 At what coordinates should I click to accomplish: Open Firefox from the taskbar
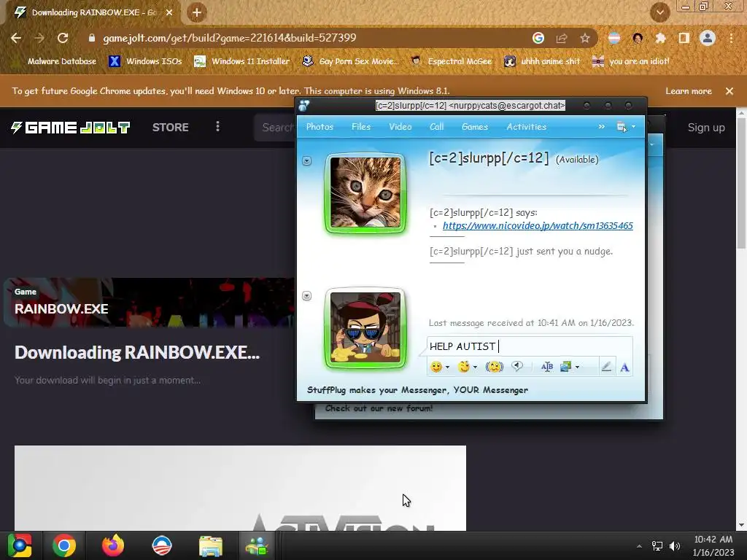(x=113, y=545)
